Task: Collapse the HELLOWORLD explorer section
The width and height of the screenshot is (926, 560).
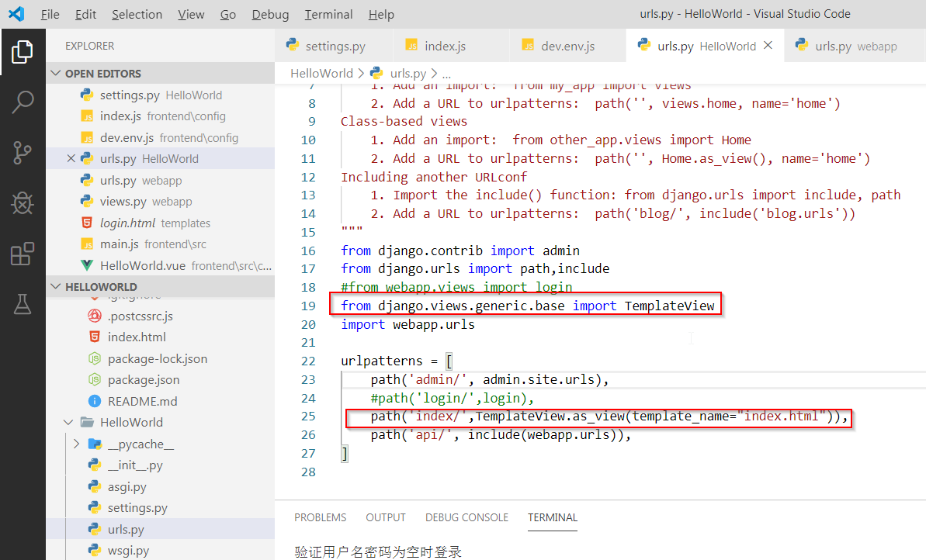Action: coord(55,285)
